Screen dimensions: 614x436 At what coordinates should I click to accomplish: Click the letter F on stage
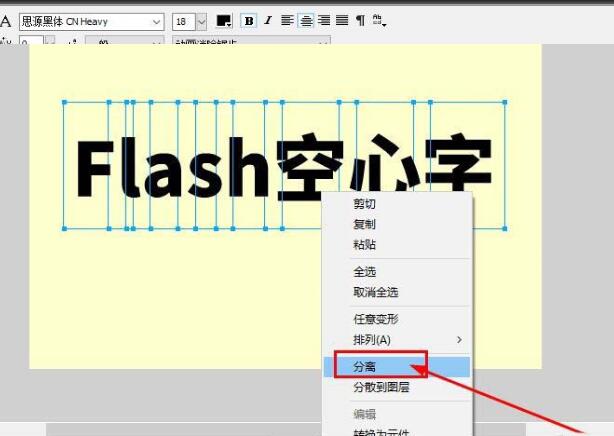(95, 168)
